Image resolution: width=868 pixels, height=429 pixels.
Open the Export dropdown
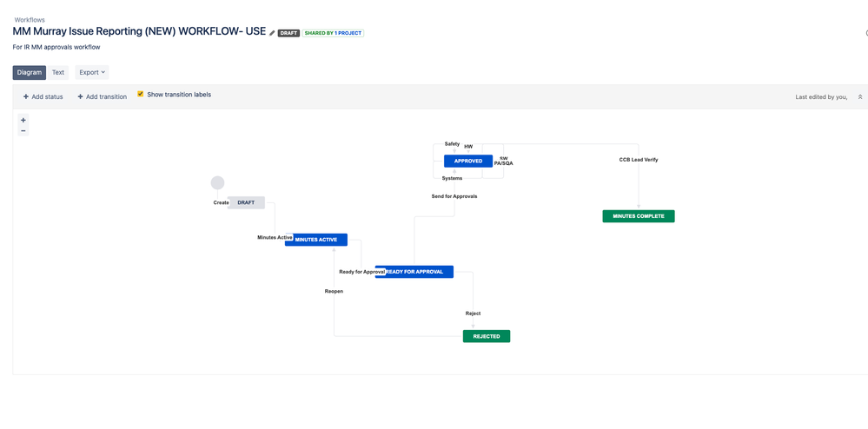coord(92,73)
